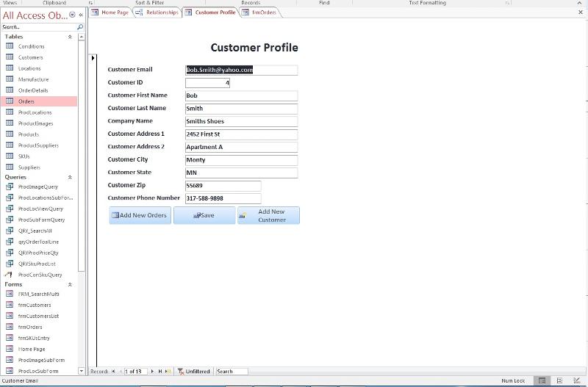Select the highlighted Orders table
Image resolution: width=588 pixels, height=387 pixels.
click(x=40, y=101)
